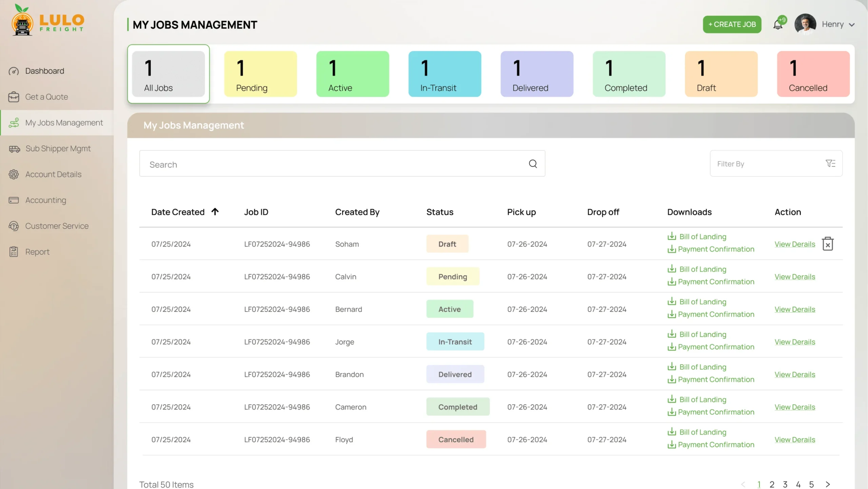Go to previous page arrow
Viewport: 868px width, 489px height.
pyautogui.click(x=743, y=484)
